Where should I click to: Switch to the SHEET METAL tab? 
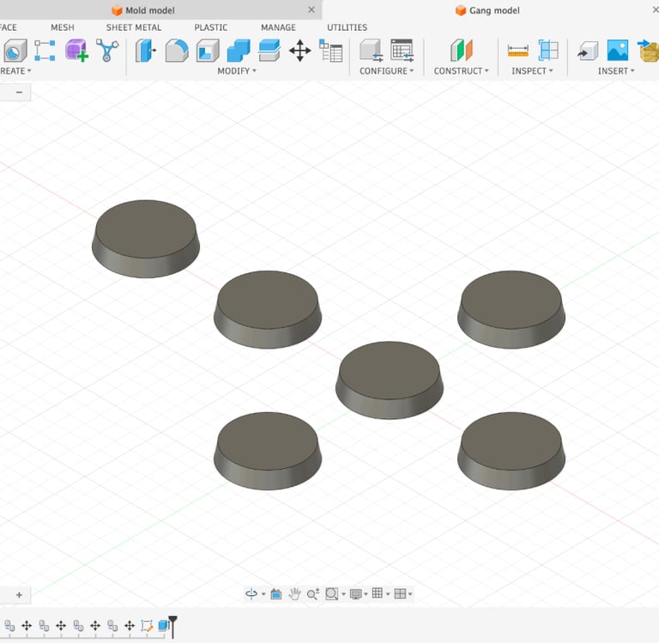point(134,27)
